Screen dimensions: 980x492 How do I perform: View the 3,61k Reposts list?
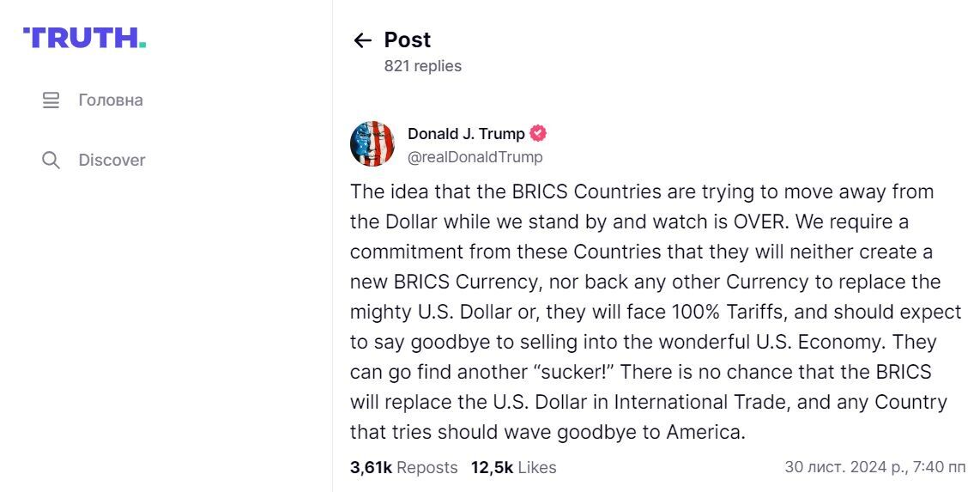point(403,468)
